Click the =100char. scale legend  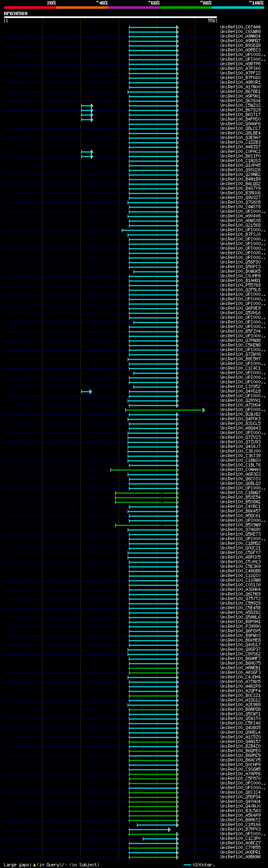(199, 865)
